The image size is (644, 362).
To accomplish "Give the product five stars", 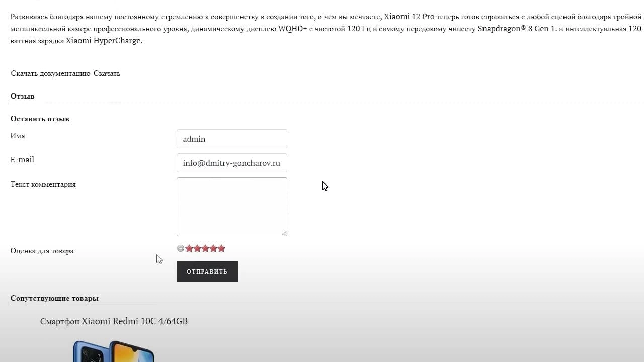I will point(221,248).
